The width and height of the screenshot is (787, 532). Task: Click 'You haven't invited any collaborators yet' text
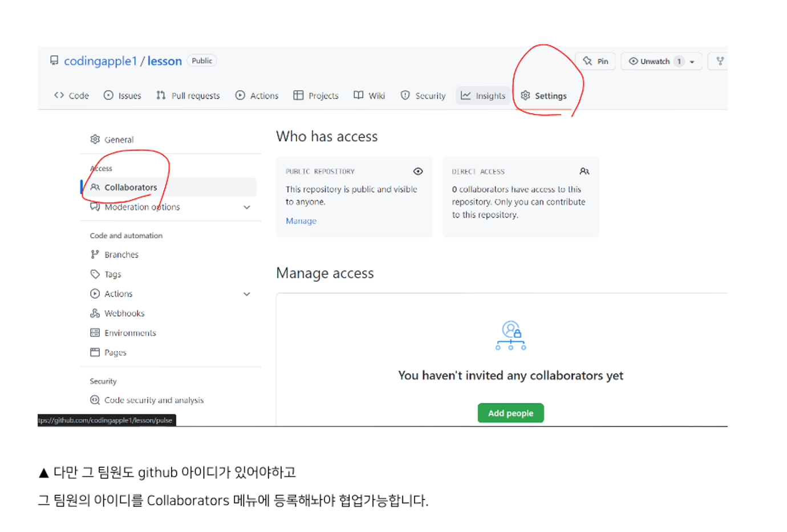point(511,376)
